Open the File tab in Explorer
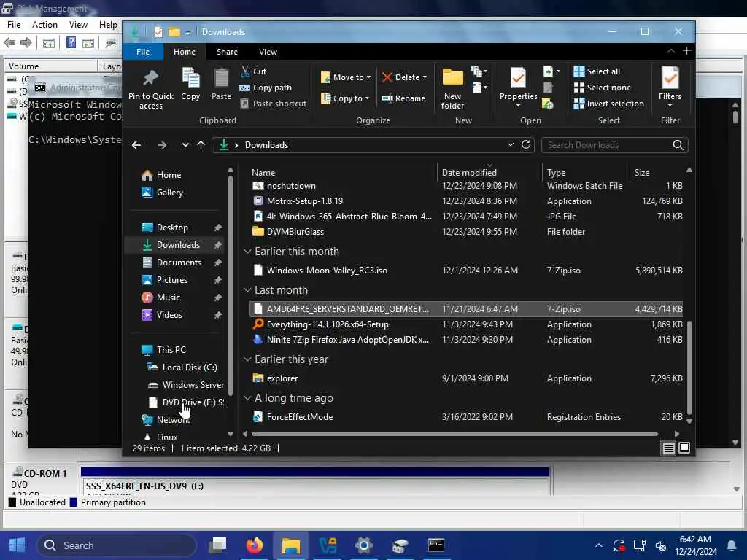 [x=143, y=52]
